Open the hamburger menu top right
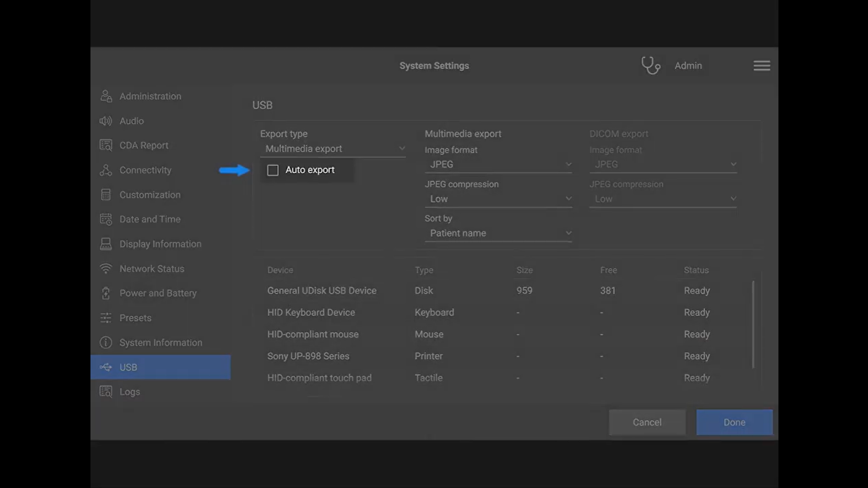This screenshot has width=868, height=488. (761, 65)
